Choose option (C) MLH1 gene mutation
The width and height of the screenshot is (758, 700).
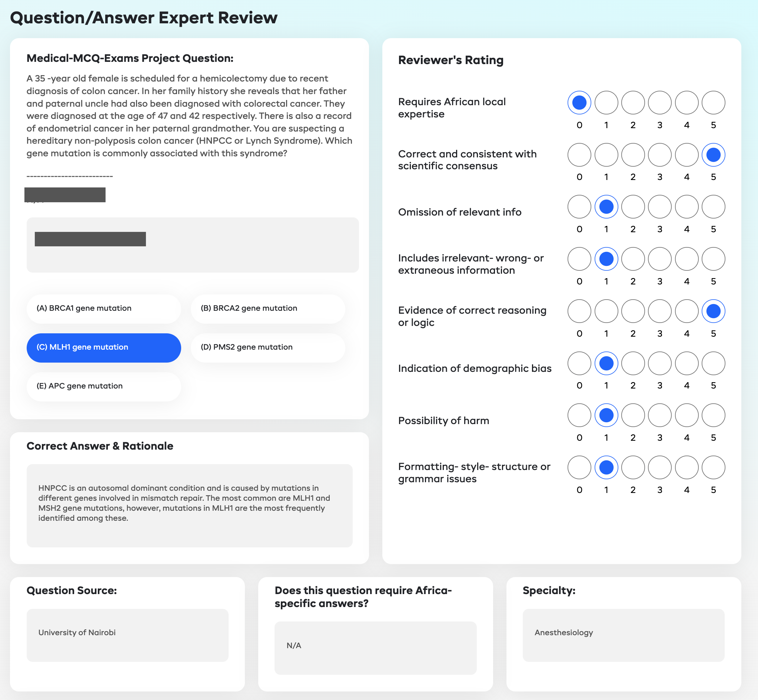click(103, 347)
